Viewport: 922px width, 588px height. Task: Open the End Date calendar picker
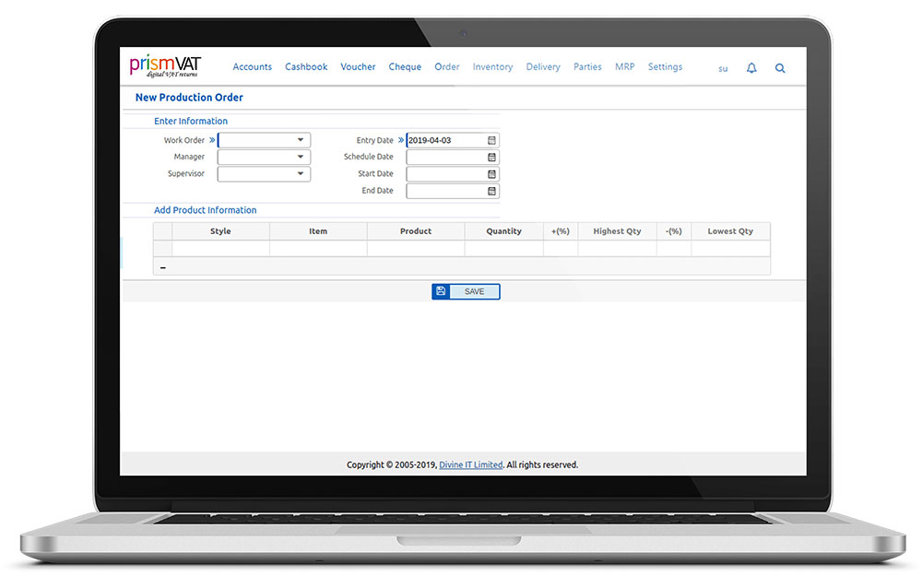click(x=491, y=191)
